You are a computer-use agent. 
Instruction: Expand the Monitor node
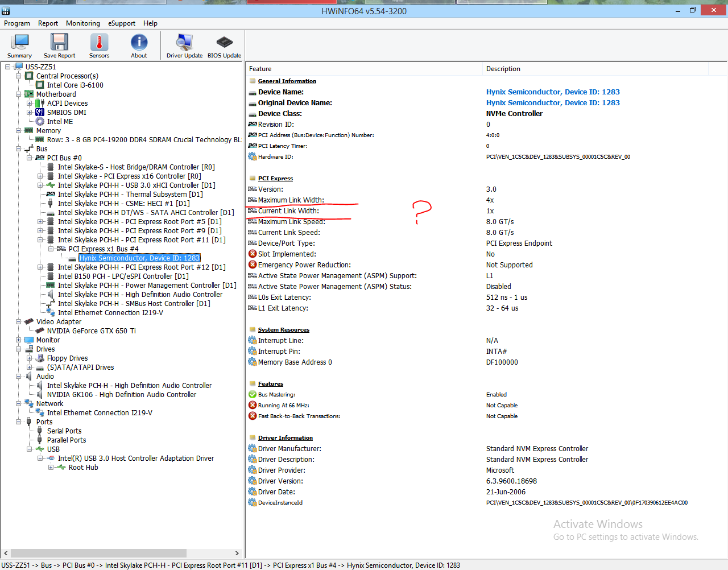pyautogui.click(x=18, y=340)
